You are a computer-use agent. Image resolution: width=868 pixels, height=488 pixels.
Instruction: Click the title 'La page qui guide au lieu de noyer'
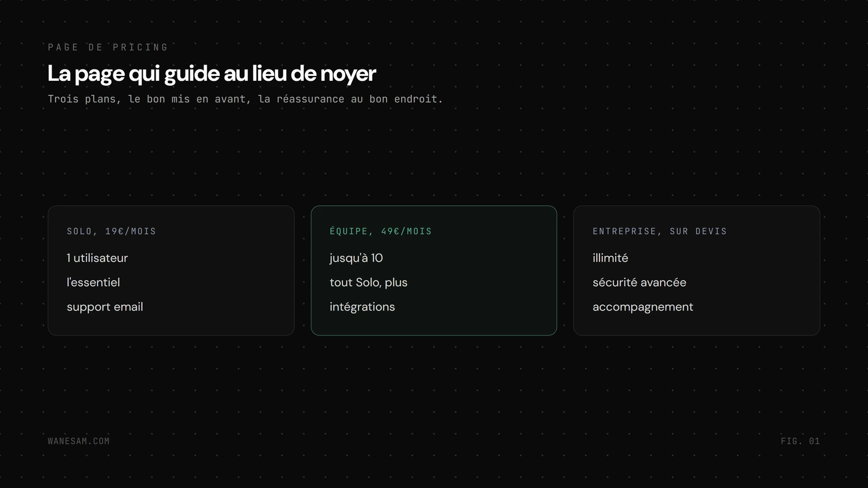tap(212, 74)
